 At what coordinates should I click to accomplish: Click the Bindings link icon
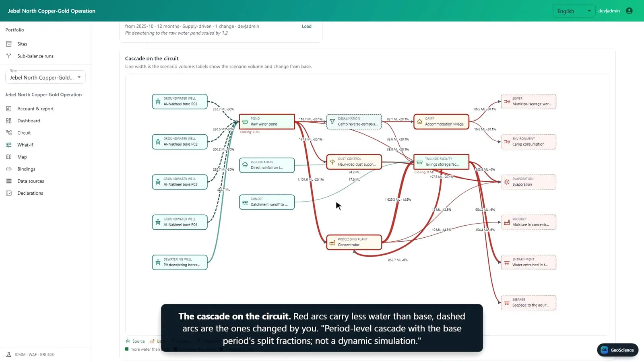click(x=9, y=169)
